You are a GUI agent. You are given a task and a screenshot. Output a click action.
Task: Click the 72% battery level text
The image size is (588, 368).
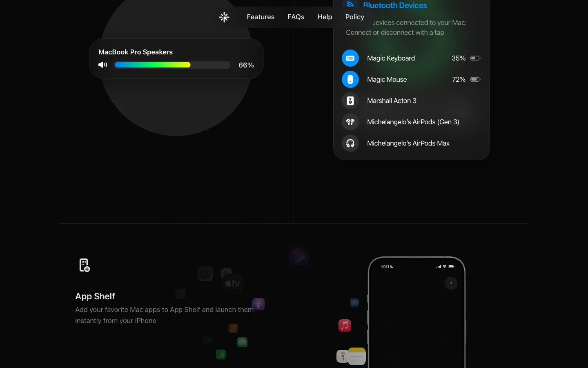(x=459, y=79)
